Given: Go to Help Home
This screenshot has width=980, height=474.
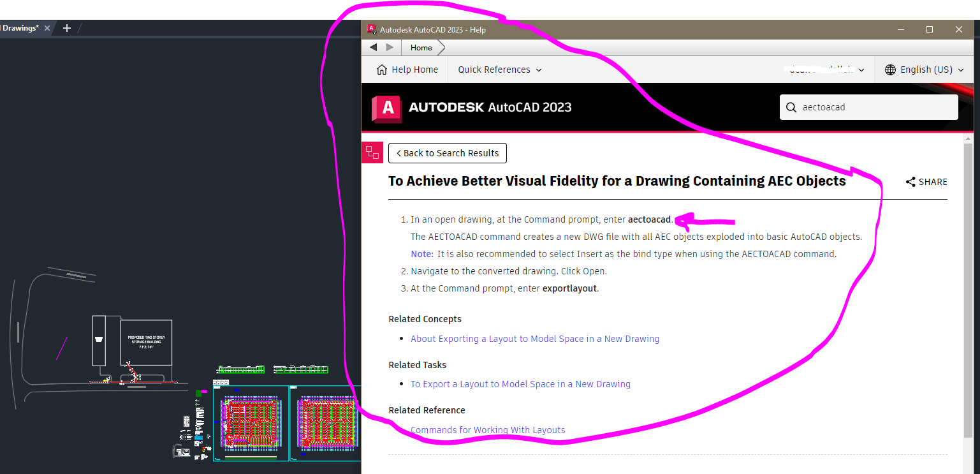Looking at the screenshot, I should pos(407,70).
